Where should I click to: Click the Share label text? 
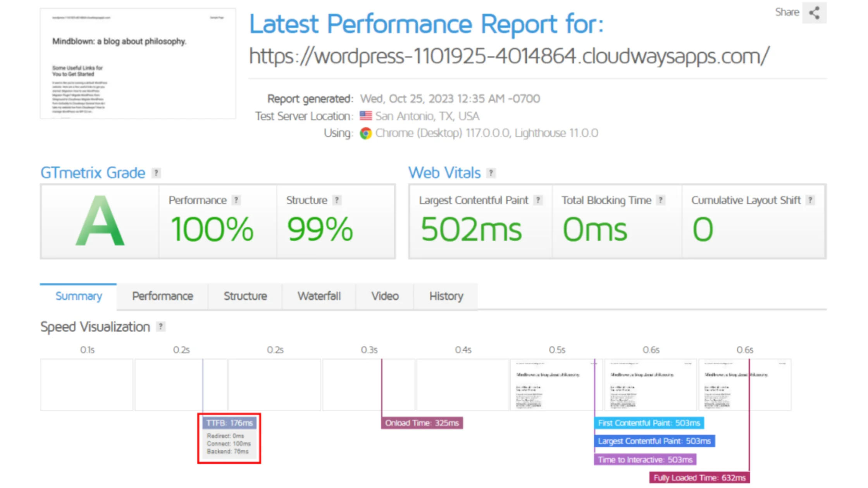tap(787, 12)
